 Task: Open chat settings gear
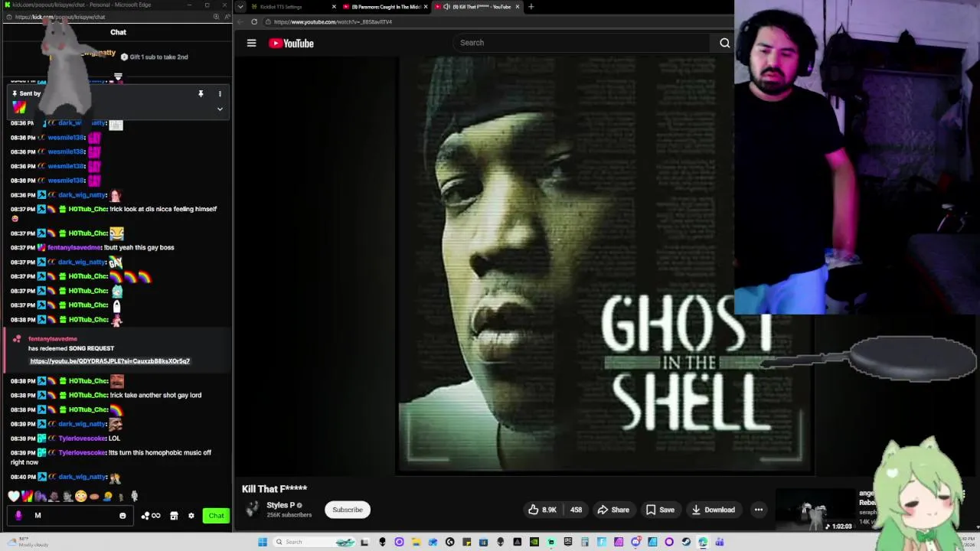(x=191, y=516)
